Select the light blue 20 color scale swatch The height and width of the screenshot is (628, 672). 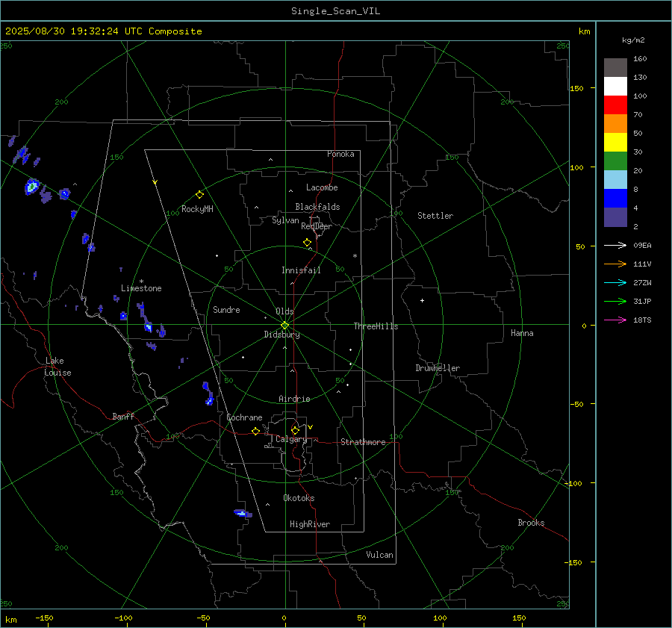615,180
